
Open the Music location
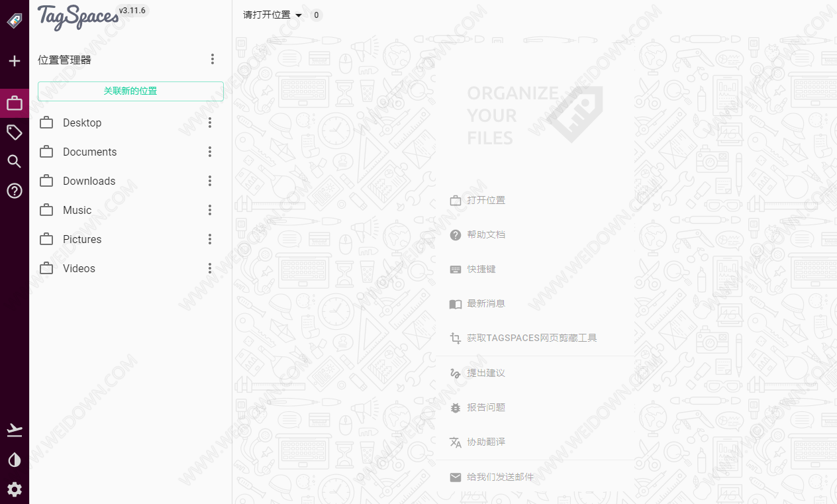[77, 210]
